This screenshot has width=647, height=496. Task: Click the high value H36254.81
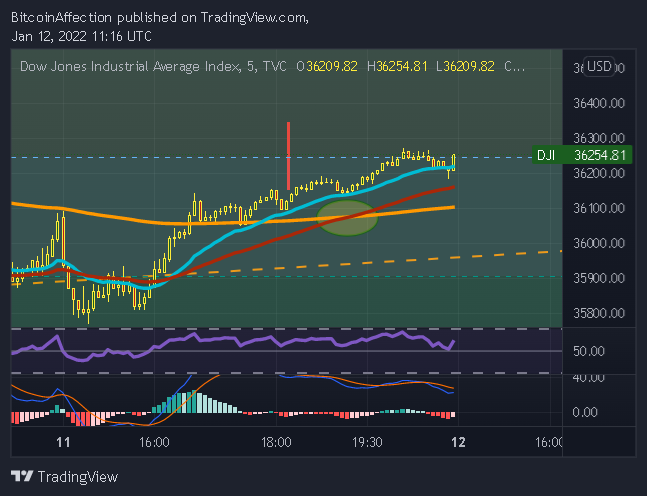tap(397, 66)
